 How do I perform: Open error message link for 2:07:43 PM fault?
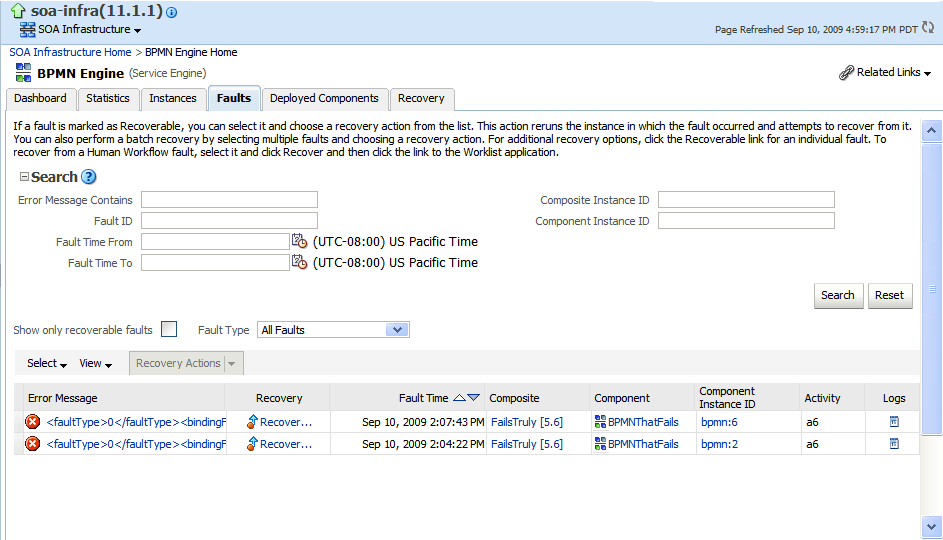(x=137, y=422)
